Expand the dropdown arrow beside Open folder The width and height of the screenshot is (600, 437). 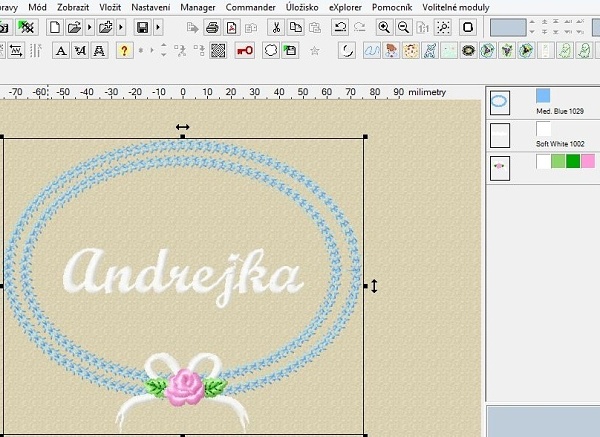click(x=90, y=28)
